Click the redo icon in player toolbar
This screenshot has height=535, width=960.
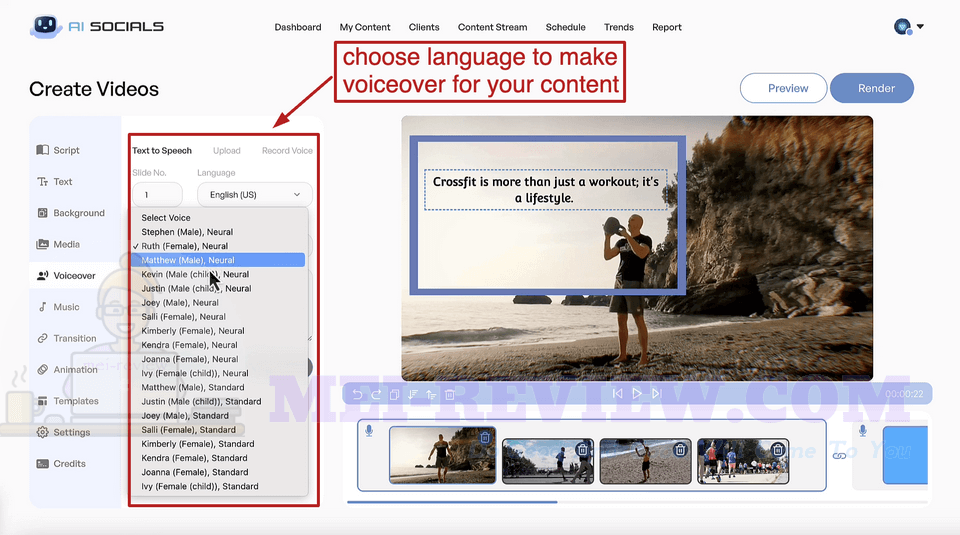(376, 394)
